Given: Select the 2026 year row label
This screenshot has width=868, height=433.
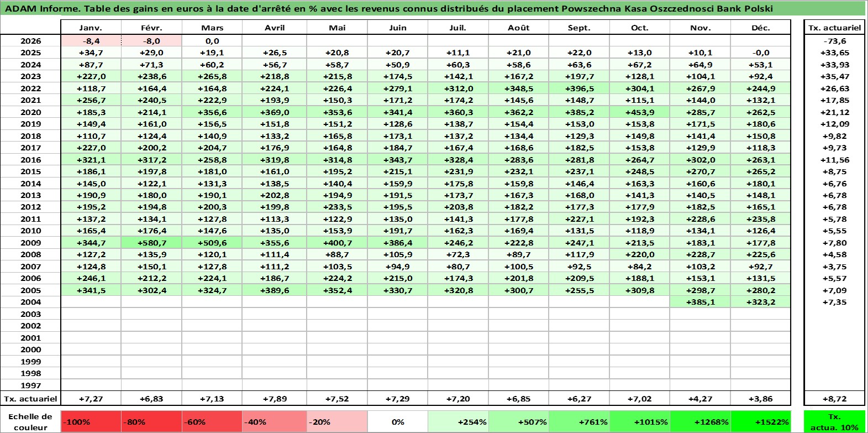Looking at the screenshot, I should [x=30, y=41].
